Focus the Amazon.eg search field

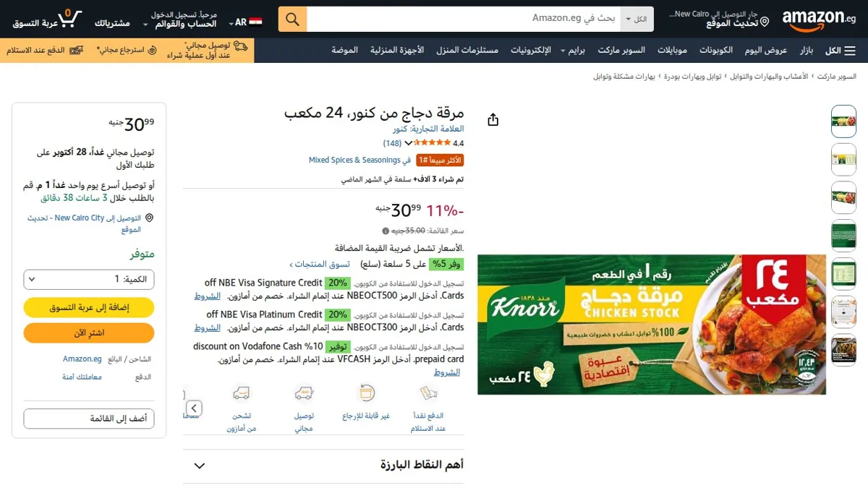pyautogui.click(x=463, y=19)
